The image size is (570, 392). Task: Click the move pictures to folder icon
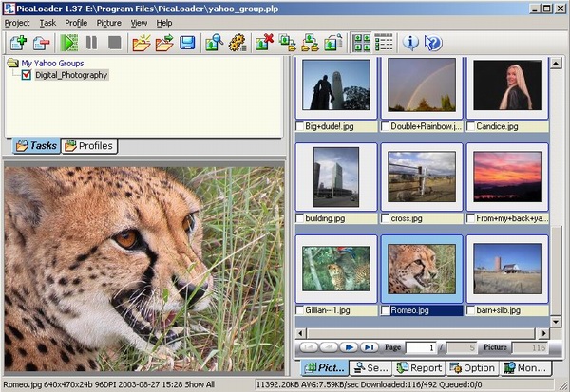pyautogui.click(x=310, y=43)
